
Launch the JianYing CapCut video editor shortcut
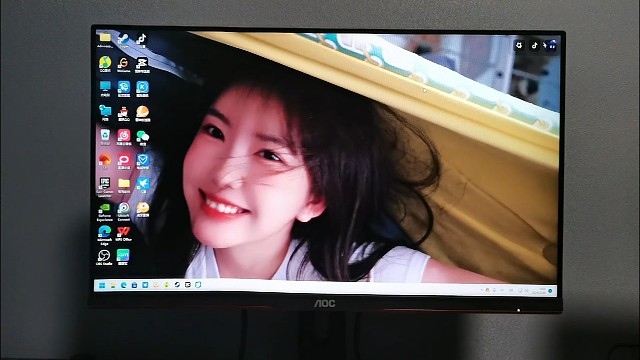click(x=142, y=64)
